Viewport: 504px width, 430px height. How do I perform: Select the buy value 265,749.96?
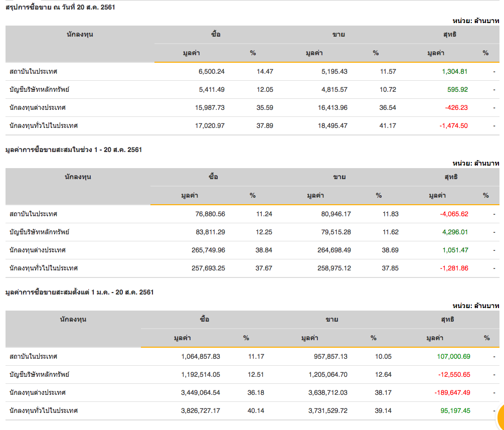[208, 250]
